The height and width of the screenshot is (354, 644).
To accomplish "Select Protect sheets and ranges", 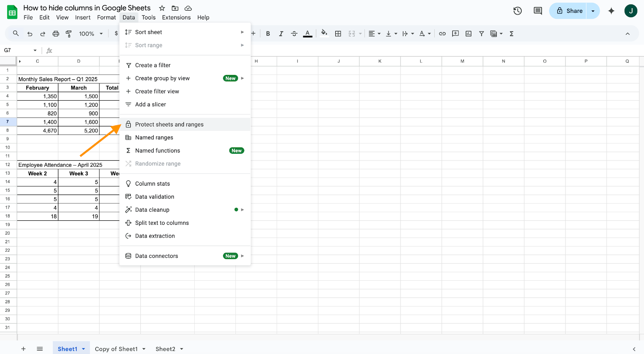I will pos(185,124).
